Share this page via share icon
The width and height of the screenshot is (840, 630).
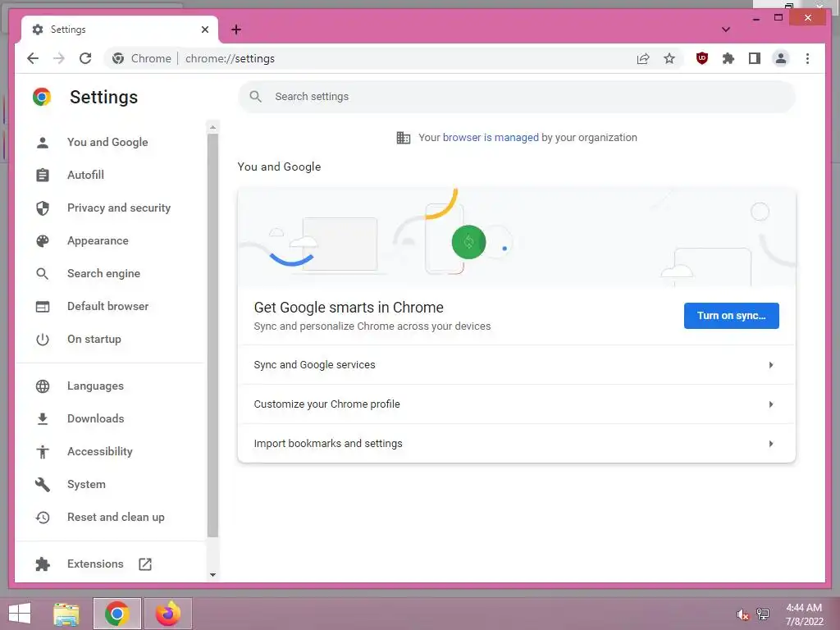click(x=643, y=58)
